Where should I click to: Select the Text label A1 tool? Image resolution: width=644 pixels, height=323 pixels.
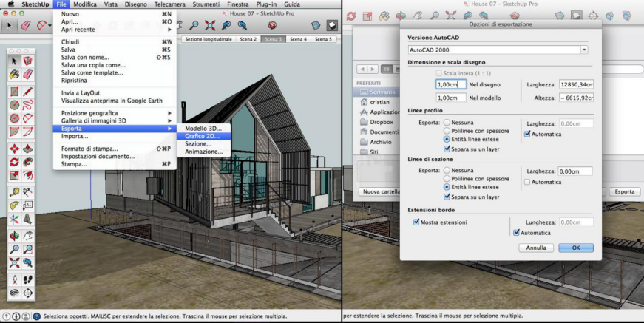[x=27, y=205]
